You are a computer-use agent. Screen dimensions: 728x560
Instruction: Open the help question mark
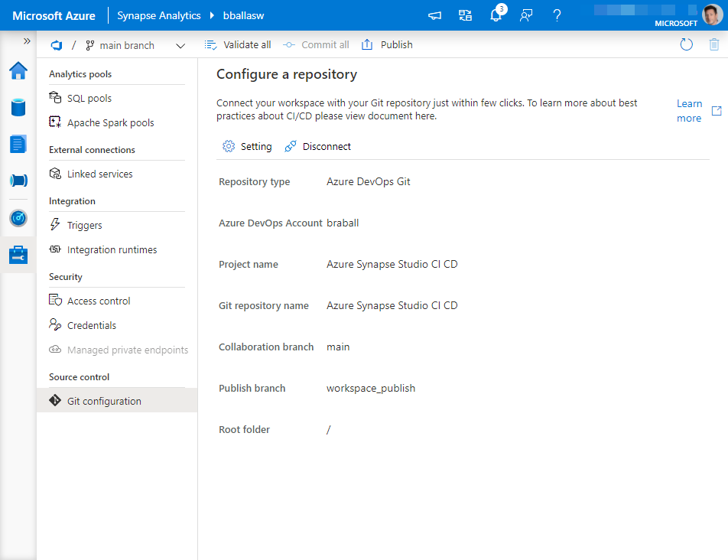[x=557, y=15]
